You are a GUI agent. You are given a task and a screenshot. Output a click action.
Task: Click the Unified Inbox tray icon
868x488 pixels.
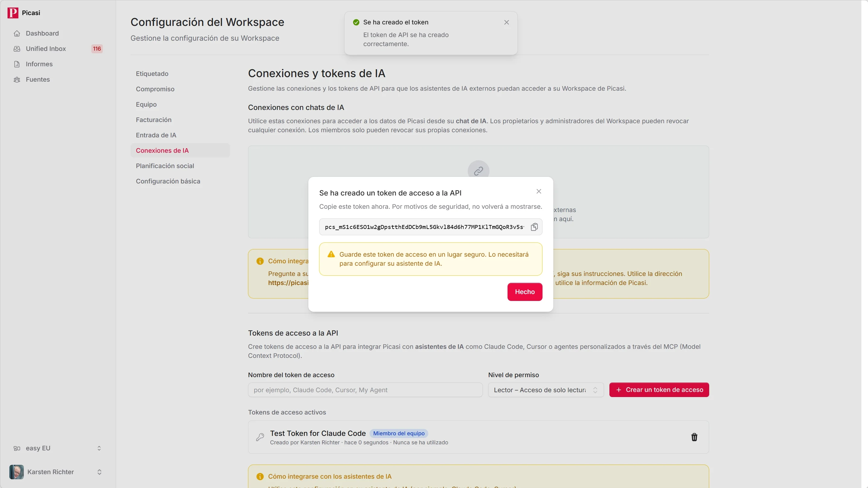(x=17, y=49)
